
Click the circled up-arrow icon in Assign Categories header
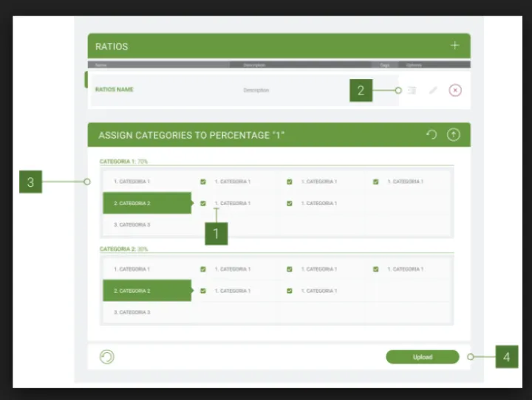[454, 135]
